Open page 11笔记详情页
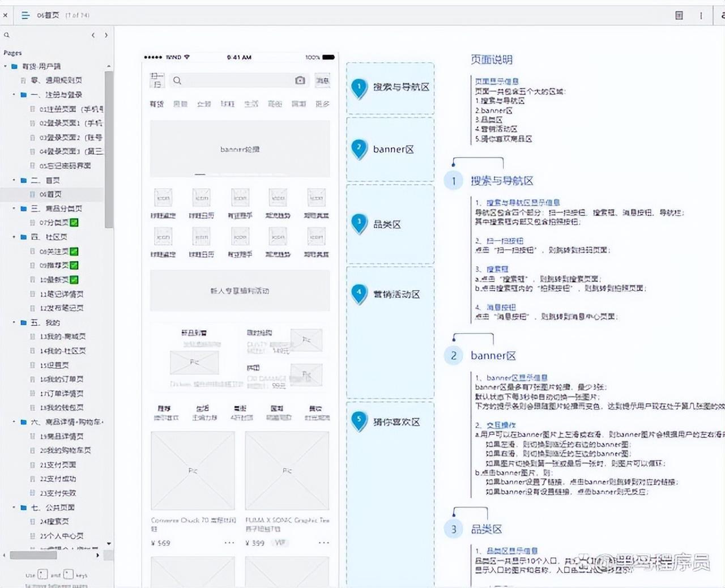This screenshot has height=588, width=725. point(61,294)
